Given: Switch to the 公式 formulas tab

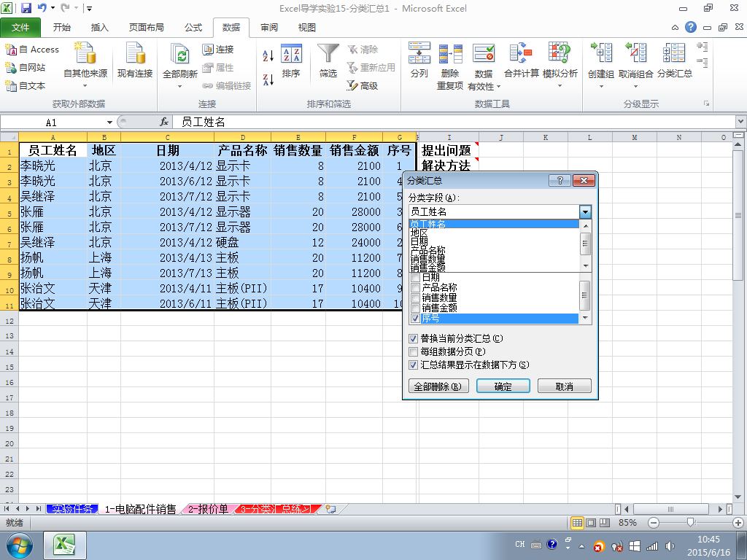Looking at the screenshot, I should click(193, 28).
